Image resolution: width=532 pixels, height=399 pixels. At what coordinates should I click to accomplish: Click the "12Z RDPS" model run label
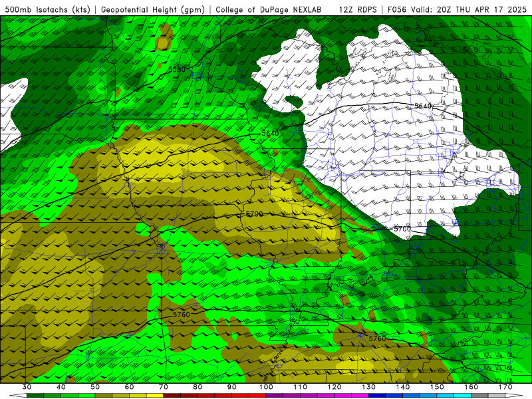[358, 9]
